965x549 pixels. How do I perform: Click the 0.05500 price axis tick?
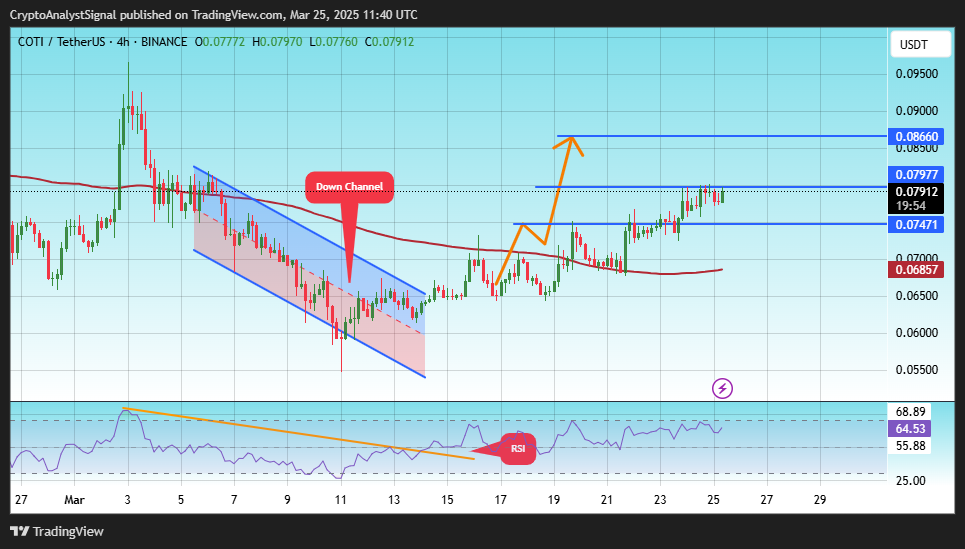[x=916, y=369]
